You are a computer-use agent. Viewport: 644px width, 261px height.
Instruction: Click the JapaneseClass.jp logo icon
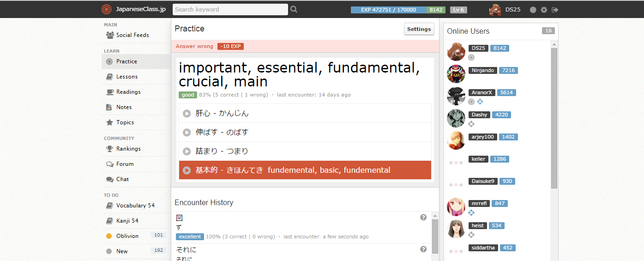(x=107, y=9)
